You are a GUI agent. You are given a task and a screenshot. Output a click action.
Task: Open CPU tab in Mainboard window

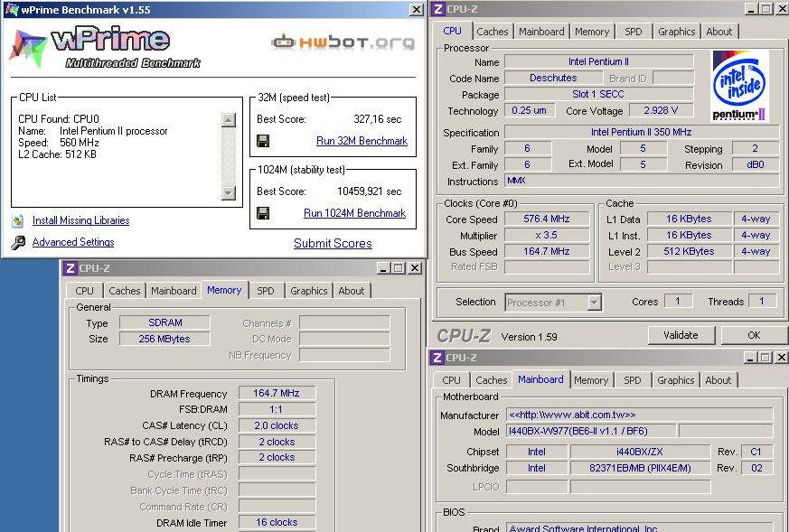[451, 380]
